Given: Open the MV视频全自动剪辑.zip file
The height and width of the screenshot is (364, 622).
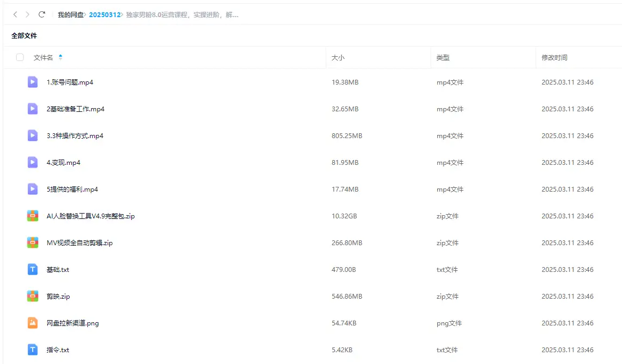Looking at the screenshot, I should 79,243.
